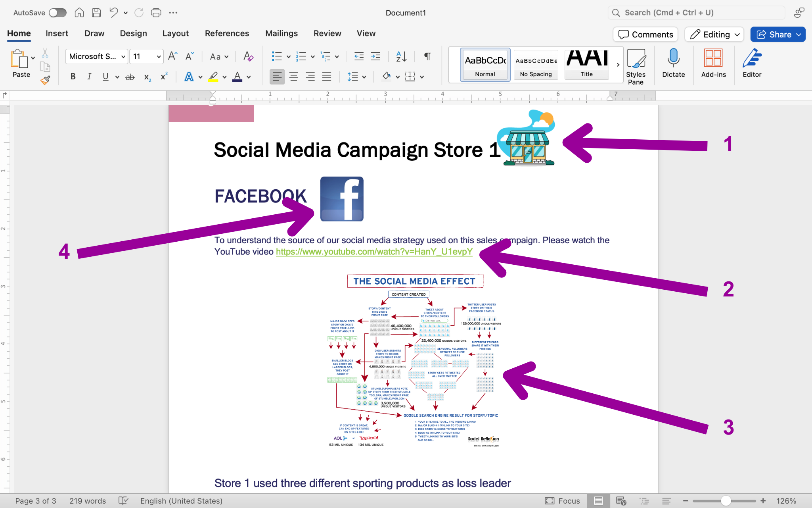
Task: Toggle Strikethrough formatting
Action: pos(130,77)
